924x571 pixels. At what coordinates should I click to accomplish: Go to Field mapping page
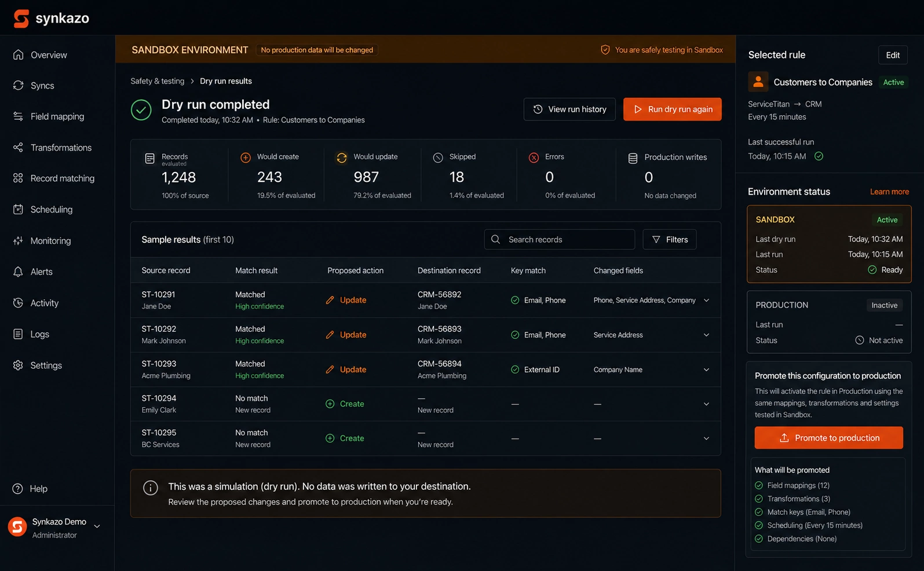tap(57, 116)
